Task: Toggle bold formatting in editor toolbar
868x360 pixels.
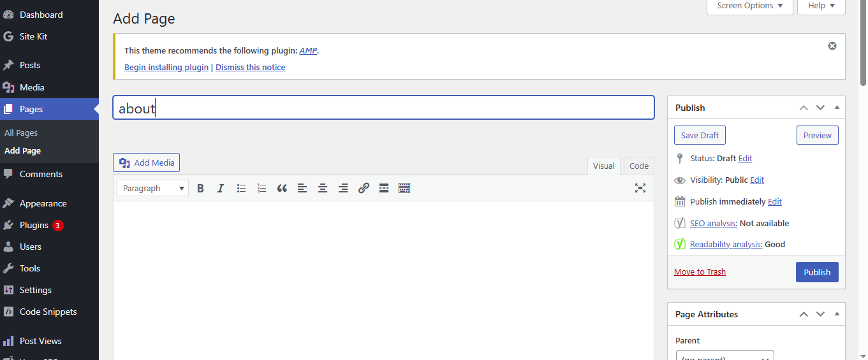Action: click(200, 188)
